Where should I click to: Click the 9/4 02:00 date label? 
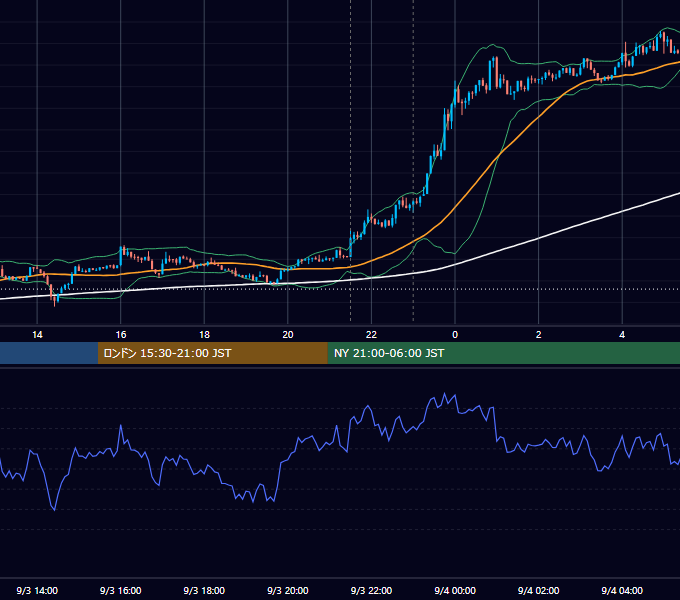tap(538, 590)
